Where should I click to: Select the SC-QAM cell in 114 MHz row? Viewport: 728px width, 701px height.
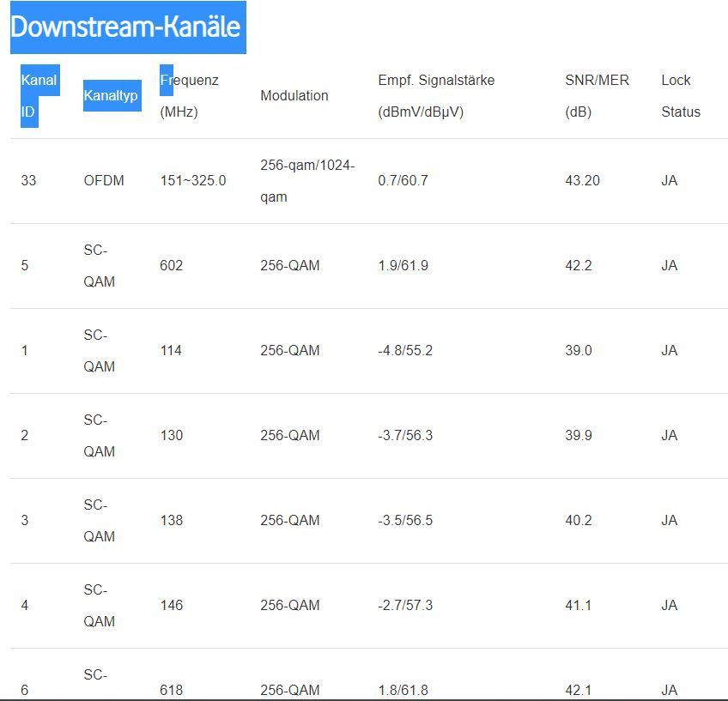pyautogui.click(x=99, y=351)
